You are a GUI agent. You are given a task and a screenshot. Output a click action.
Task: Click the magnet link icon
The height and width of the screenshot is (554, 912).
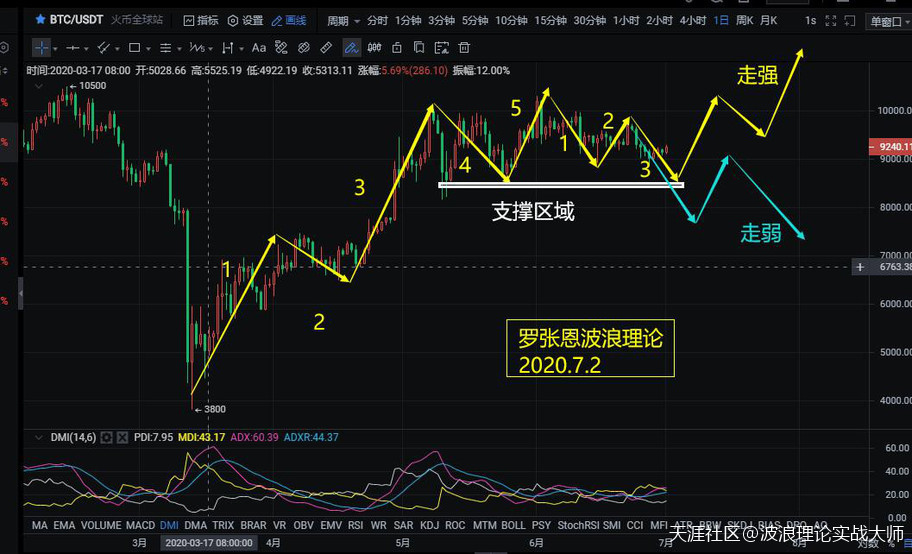(304, 48)
